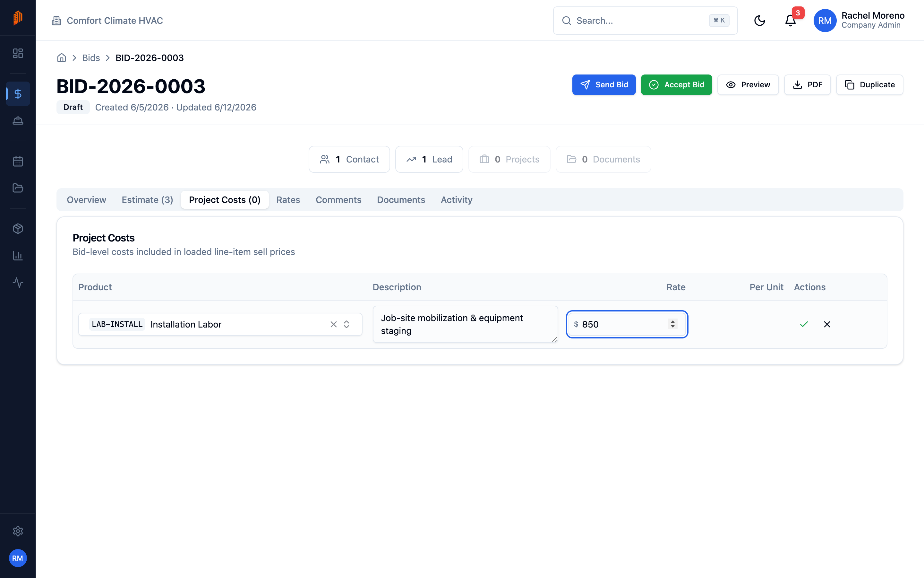Open the folder documents sidebar icon
Image resolution: width=924 pixels, height=578 pixels.
[18, 188]
